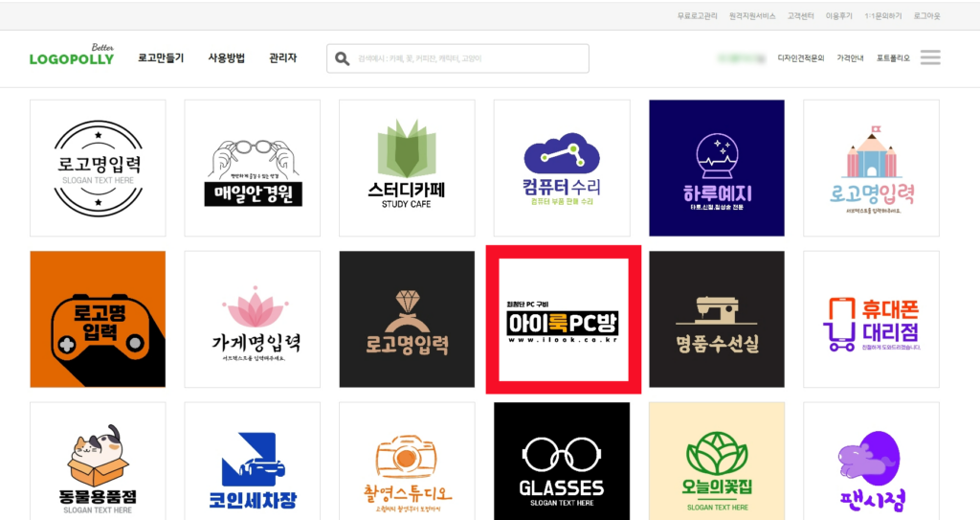Click the 원격지원서비스 link
The width and height of the screenshot is (980, 520).
752,15
